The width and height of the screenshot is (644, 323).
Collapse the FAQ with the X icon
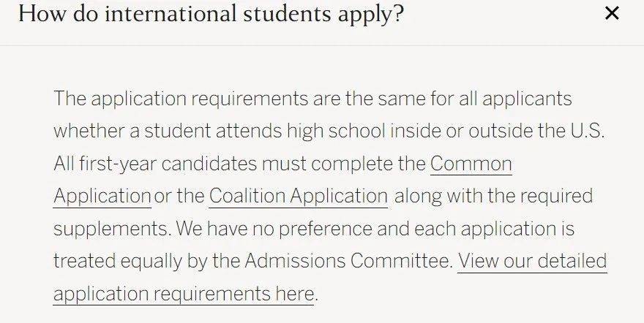tap(612, 13)
